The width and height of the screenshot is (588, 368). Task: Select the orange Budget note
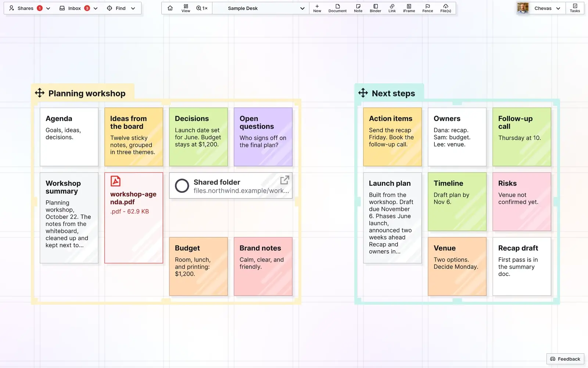(198, 266)
